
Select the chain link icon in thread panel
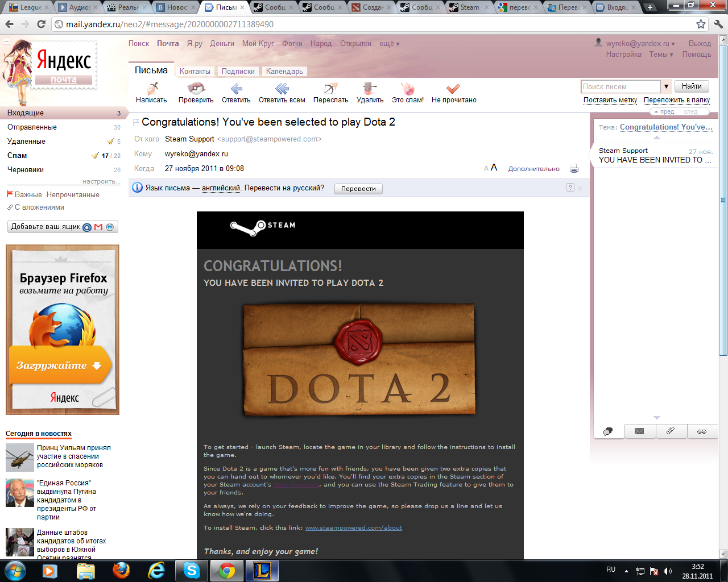pyautogui.click(x=702, y=431)
